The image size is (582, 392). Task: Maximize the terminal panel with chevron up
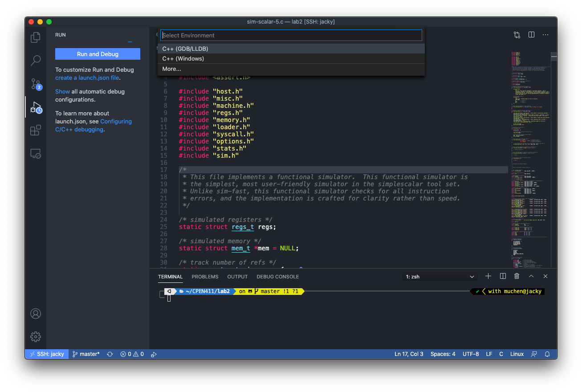click(x=531, y=276)
